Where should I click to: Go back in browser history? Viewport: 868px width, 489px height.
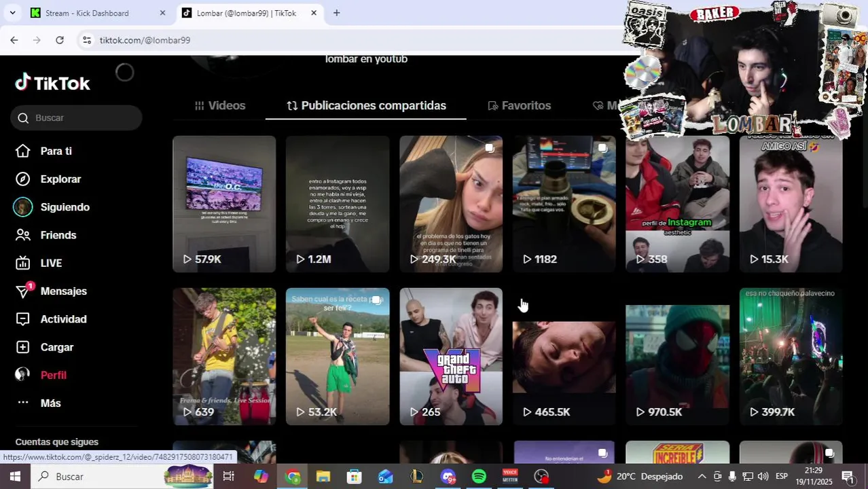(x=14, y=40)
